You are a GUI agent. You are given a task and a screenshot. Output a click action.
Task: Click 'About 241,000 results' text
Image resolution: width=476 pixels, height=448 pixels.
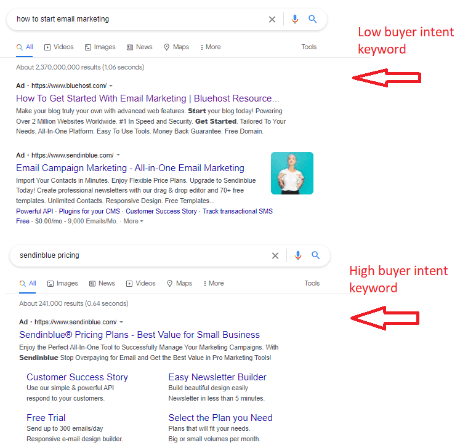[x=74, y=303]
